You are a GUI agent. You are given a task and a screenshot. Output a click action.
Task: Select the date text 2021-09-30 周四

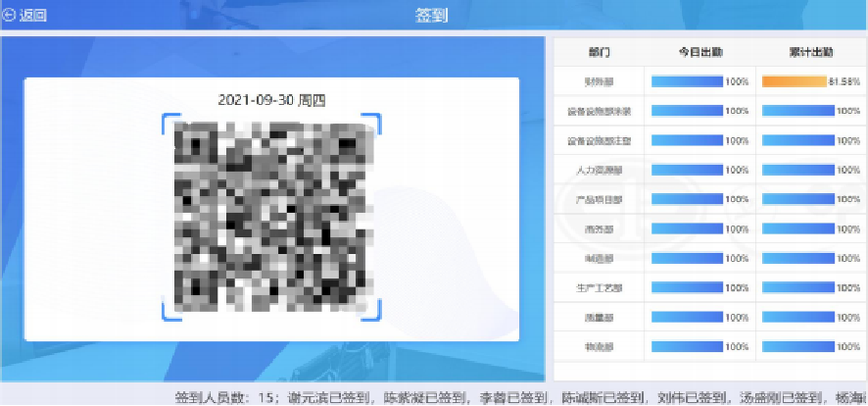[271, 100]
